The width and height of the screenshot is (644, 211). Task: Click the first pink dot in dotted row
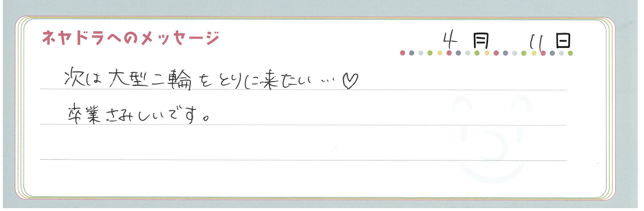[x=403, y=53]
